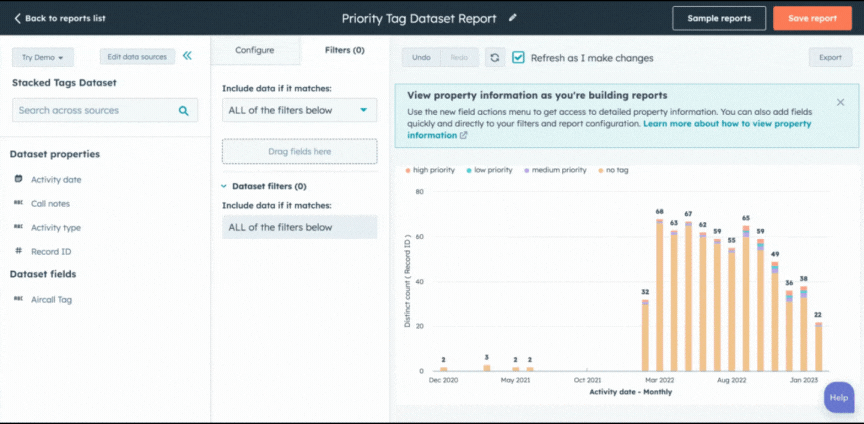The height and width of the screenshot is (424, 864).
Task: Open ALL of the filters below dropdown
Action: click(x=299, y=110)
